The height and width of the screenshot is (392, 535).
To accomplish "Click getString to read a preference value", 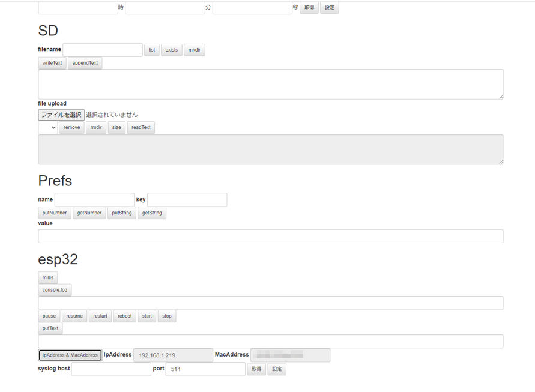I will [152, 213].
